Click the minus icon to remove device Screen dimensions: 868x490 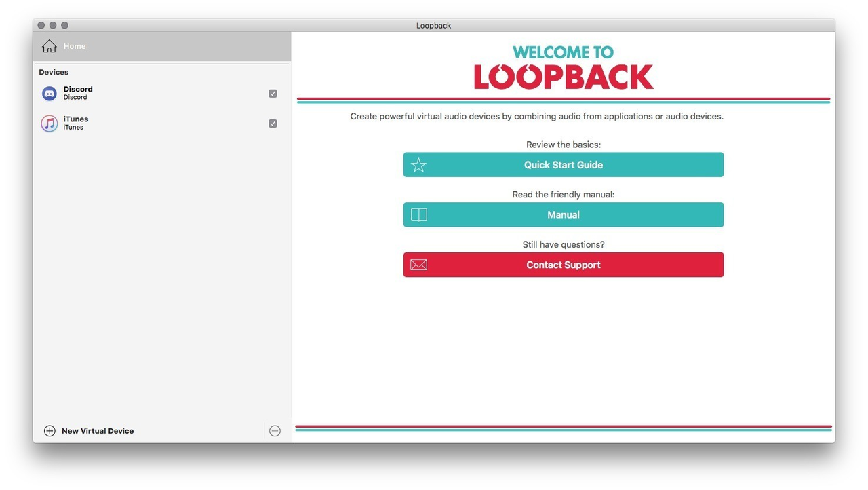pos(275,431)
